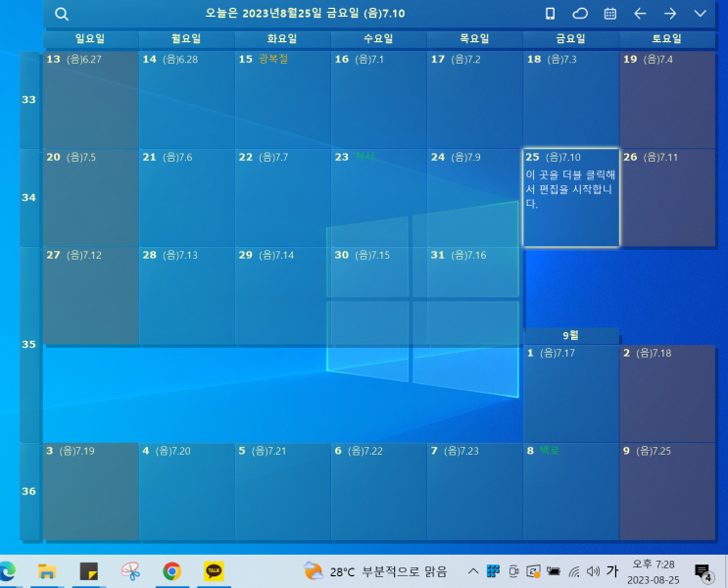
Task: Open Google Chrome from taskbar
Action: 171,571
